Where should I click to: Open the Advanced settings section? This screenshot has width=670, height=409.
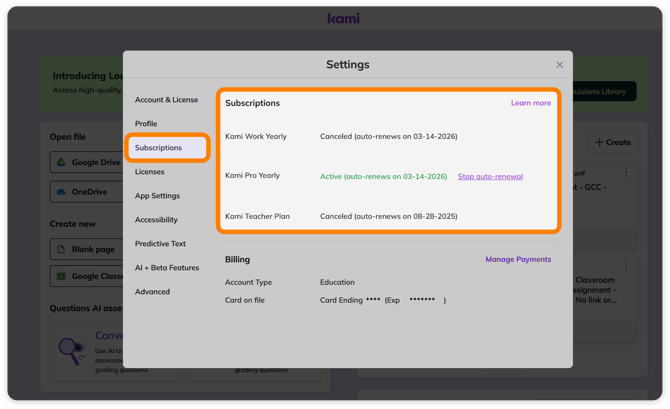152,291
